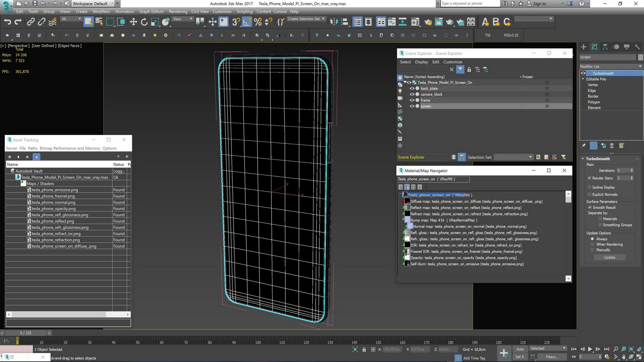The width and height of the screenshot is (644, 362).
Task: Click the Auto key button
Action: point(520,349)
